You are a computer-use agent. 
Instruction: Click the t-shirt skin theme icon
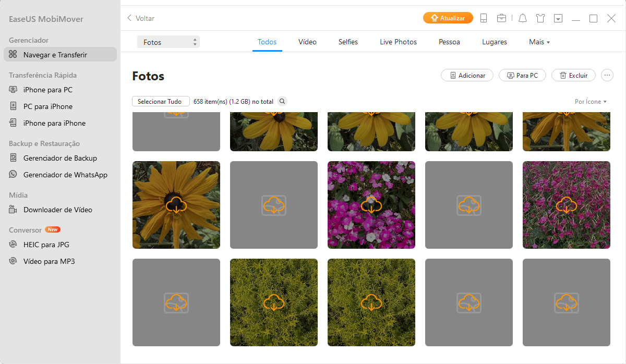click(540, 18)
